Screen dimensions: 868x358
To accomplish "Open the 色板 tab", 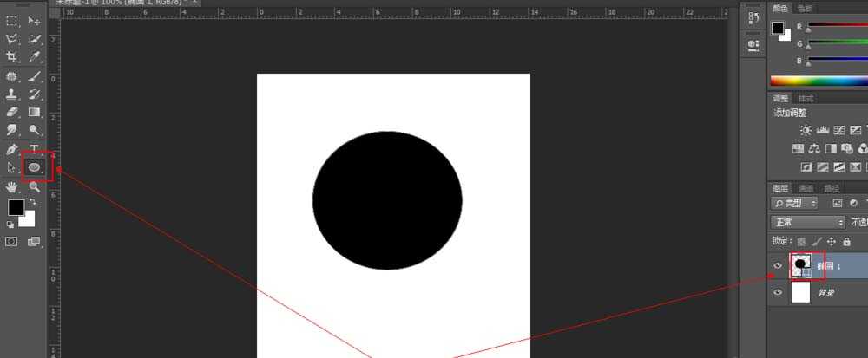I will click(x=805, y=8).
